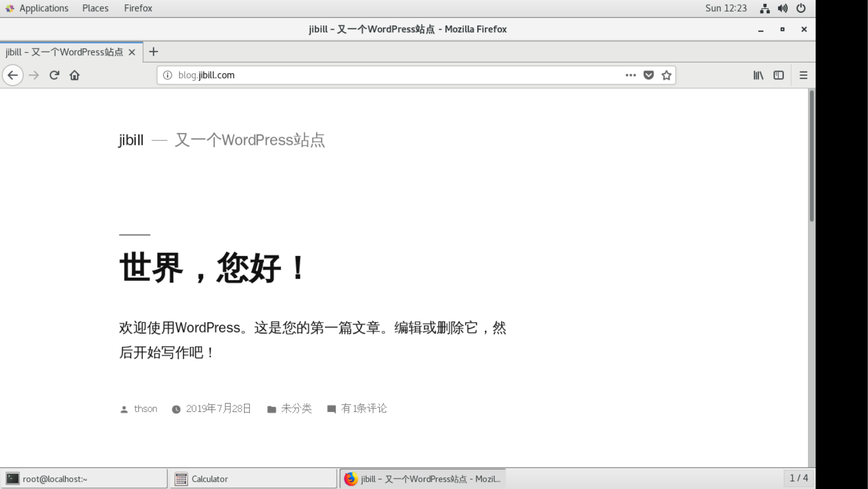Screen dimensions: 868x489
Task: Show site information icon in address bar
Action: point(168,75)
